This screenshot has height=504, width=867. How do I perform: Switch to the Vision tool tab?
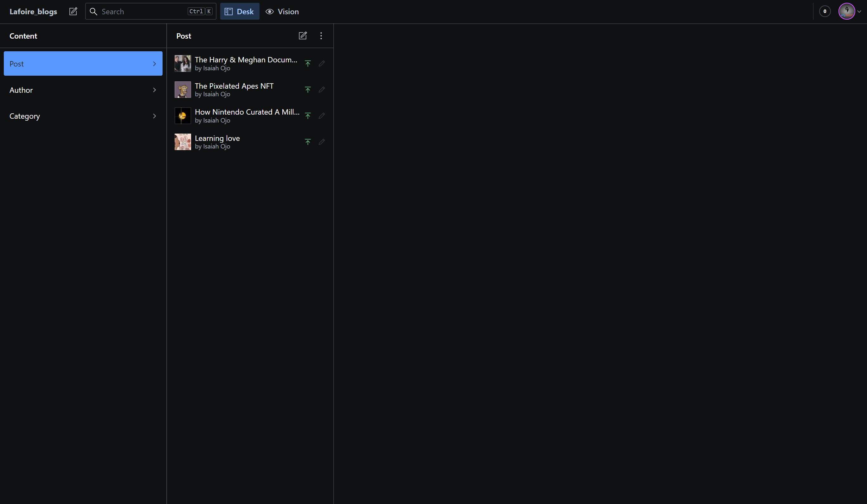click(282, 11)
